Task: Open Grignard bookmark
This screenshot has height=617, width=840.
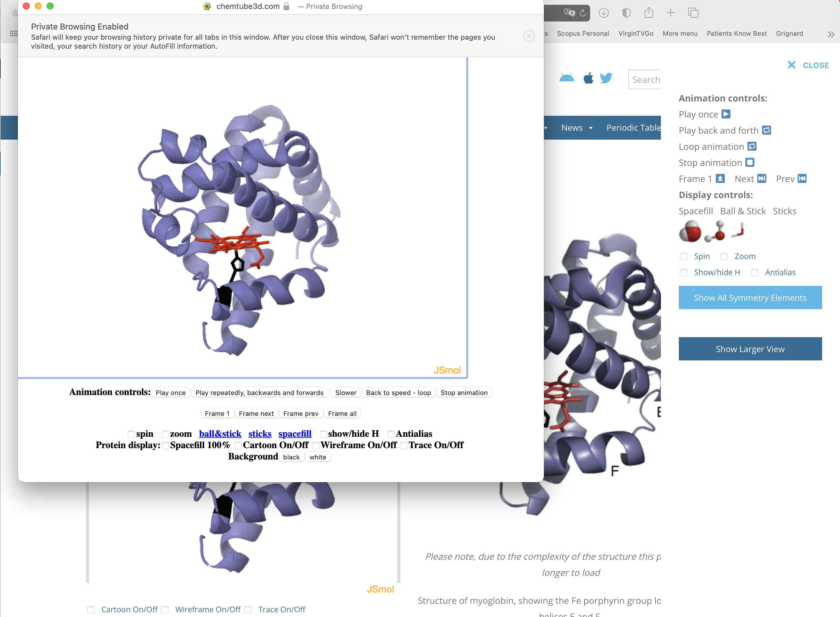Action: [789, 34]
